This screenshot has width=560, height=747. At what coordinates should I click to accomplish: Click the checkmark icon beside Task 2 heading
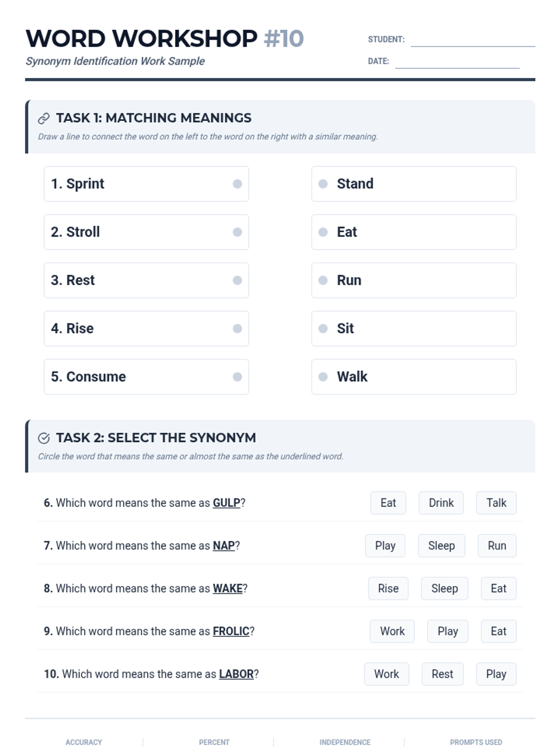pyautogui.click(x=43, y=438)
